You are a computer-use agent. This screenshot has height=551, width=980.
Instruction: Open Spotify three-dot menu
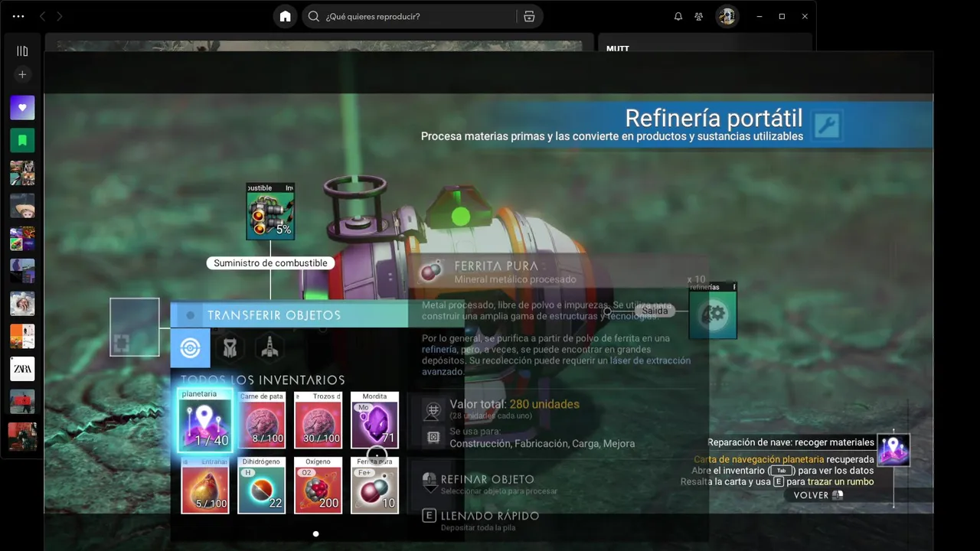pos(18,16)
